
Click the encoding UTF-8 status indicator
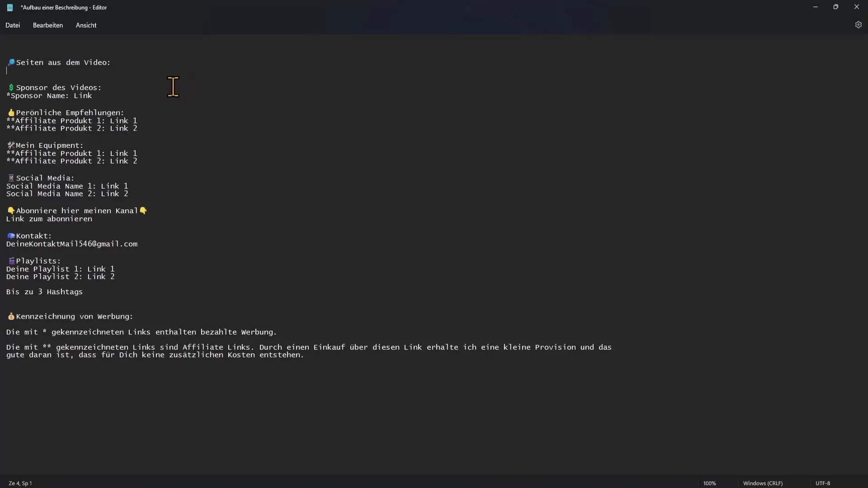tap(824, 483)
